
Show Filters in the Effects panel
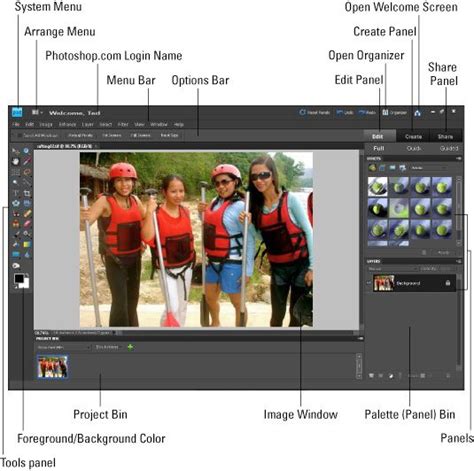(x=372, y=168)
